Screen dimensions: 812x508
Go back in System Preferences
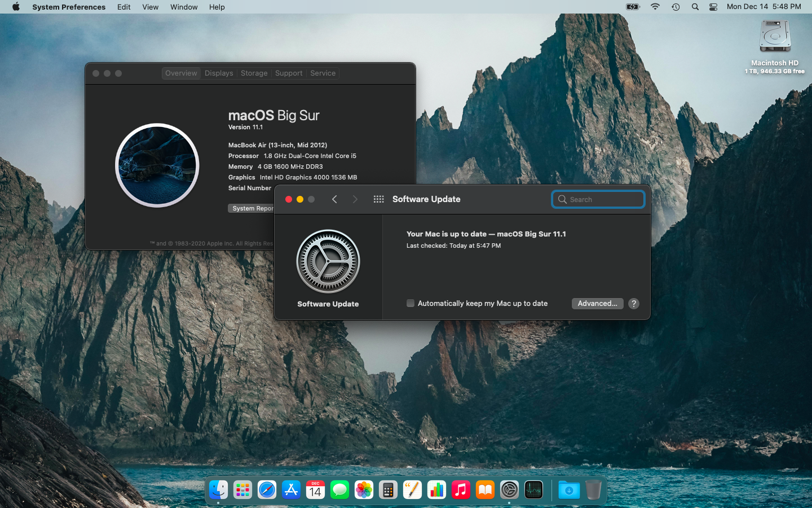[x=334, y=199]
